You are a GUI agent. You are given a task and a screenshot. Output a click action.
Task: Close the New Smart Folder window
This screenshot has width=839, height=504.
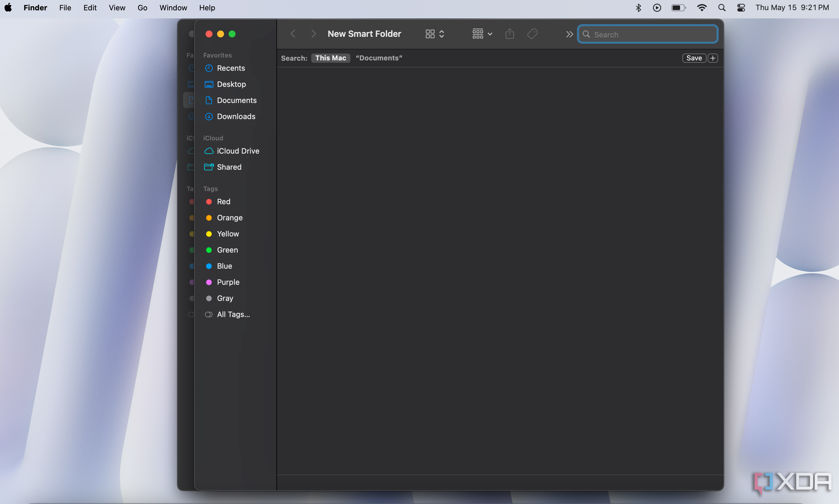pyautogui.click(x=209, y=34)
